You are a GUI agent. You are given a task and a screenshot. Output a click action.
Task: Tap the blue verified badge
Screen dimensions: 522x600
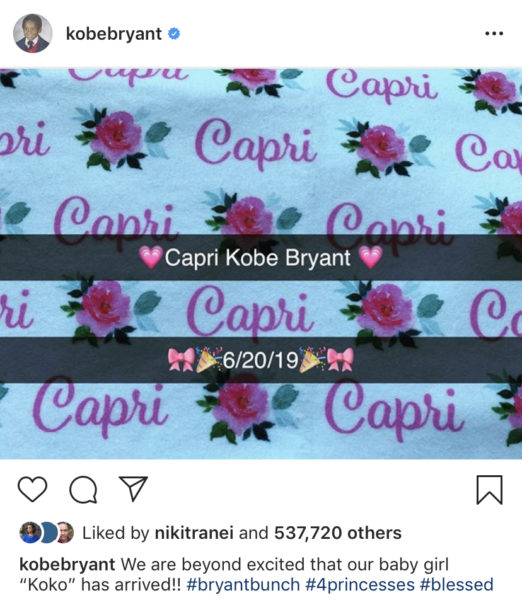(x=174, y=34)
